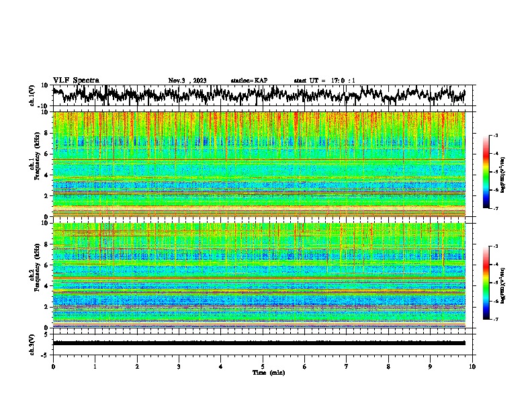Image resolution: width=532 pixels, height=411 pixels.
Task: Click the "start UT = 17:0 : 1" text
Action: (324, 81)
